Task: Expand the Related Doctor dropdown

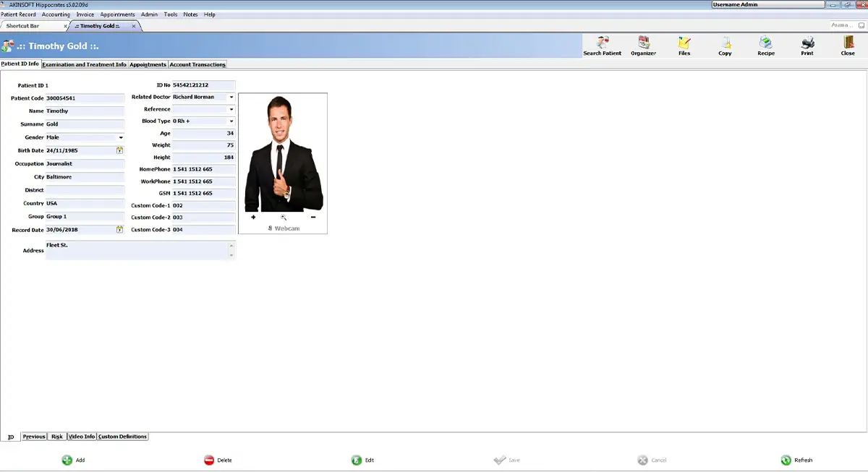Action: [231, 97]
